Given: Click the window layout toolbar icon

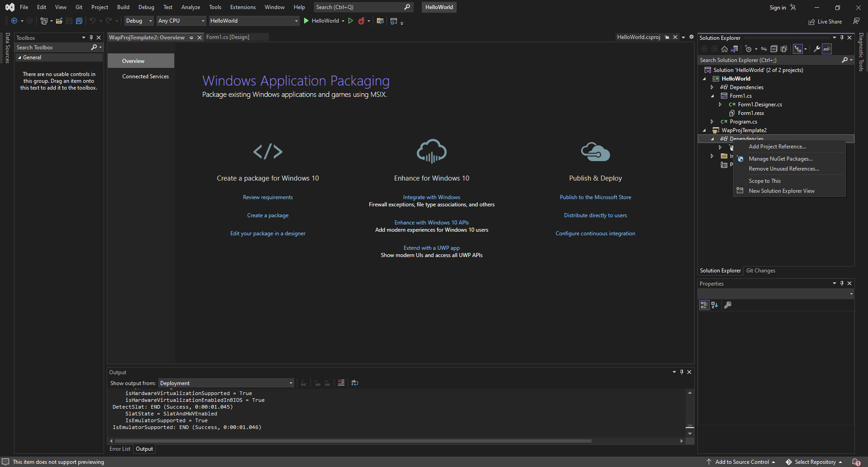Looking at the screenshot, I should [x=394, y=21].
